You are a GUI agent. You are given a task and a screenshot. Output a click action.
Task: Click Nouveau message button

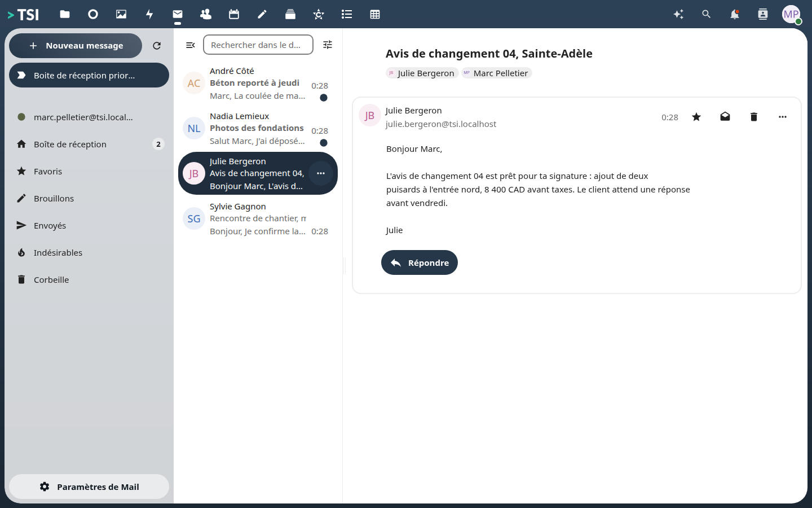(76, 46)
